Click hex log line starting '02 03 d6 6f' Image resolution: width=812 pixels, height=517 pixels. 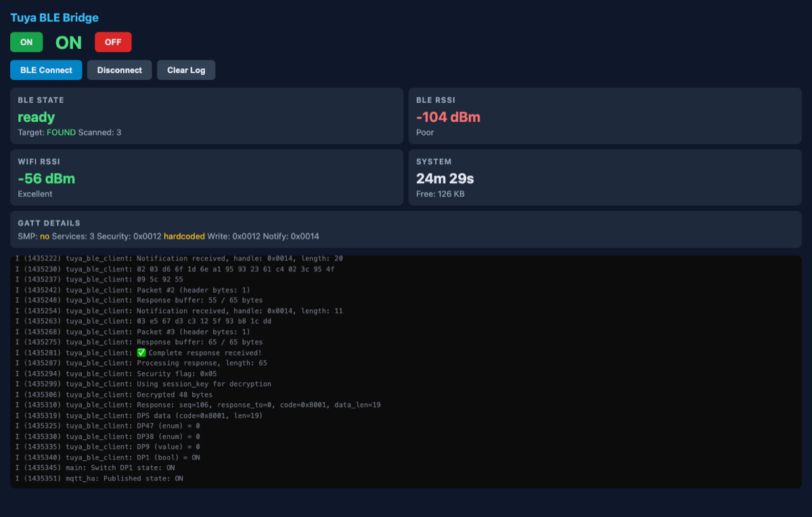pos(175,269)
